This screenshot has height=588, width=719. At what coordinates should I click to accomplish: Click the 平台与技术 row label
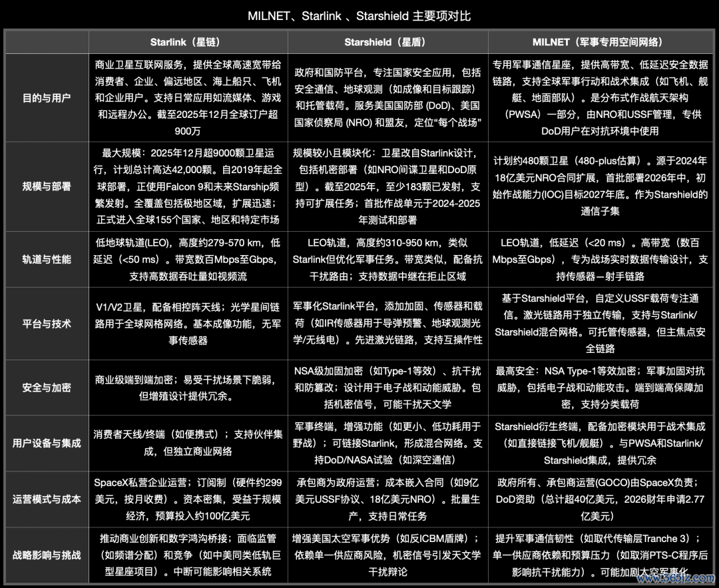click(x=47, y=324)
